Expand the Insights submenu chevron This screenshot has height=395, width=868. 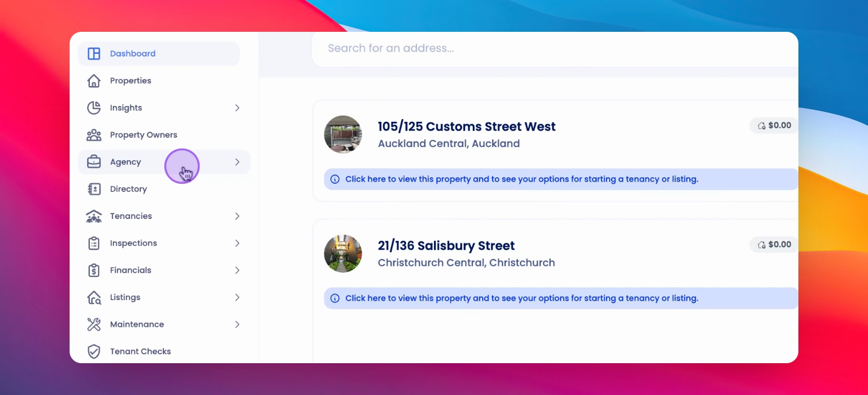(x=237, y=108)
